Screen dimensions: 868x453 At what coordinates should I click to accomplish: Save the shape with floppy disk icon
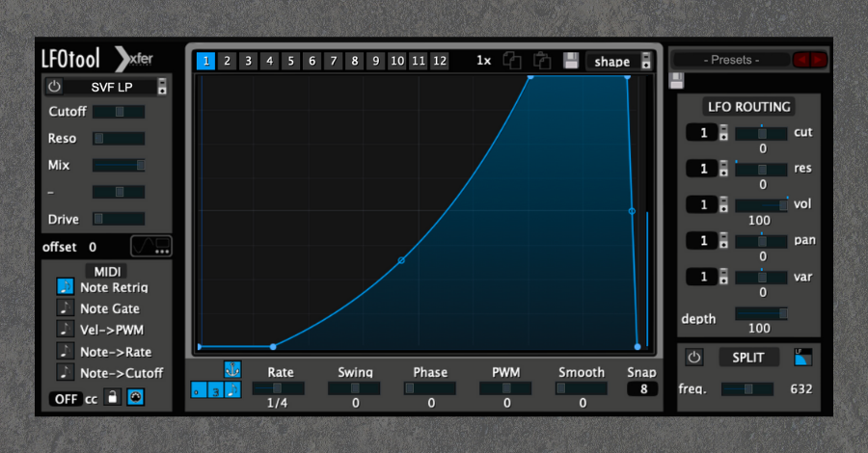[x=571, y=61]
